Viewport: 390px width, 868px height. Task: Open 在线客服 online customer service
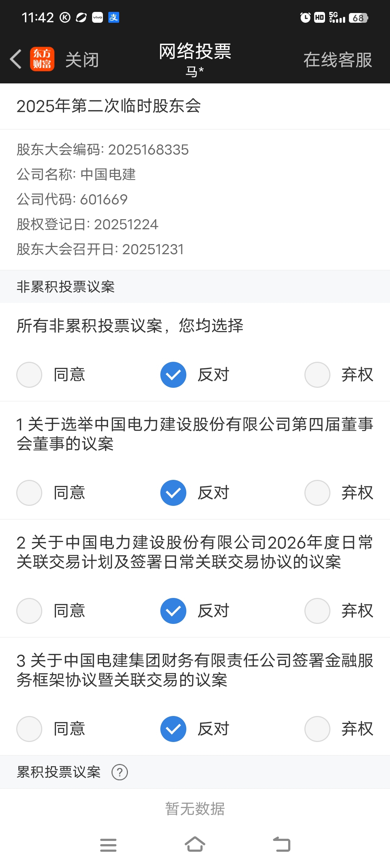click(337, 60)
